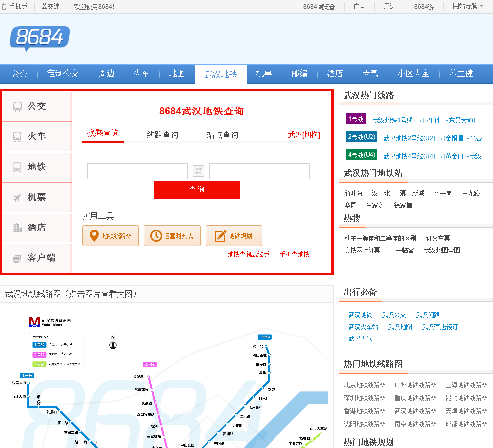Click the monitor icon beside 客户端 in sidebar
The image size is (493, 448).
(x=17, y=258)
